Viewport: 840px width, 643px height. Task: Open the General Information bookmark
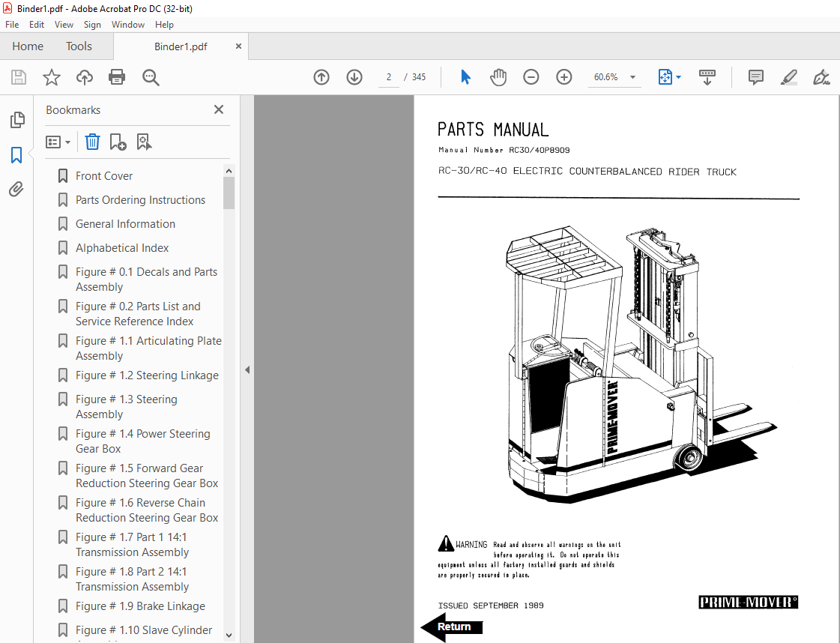point(125,224)
